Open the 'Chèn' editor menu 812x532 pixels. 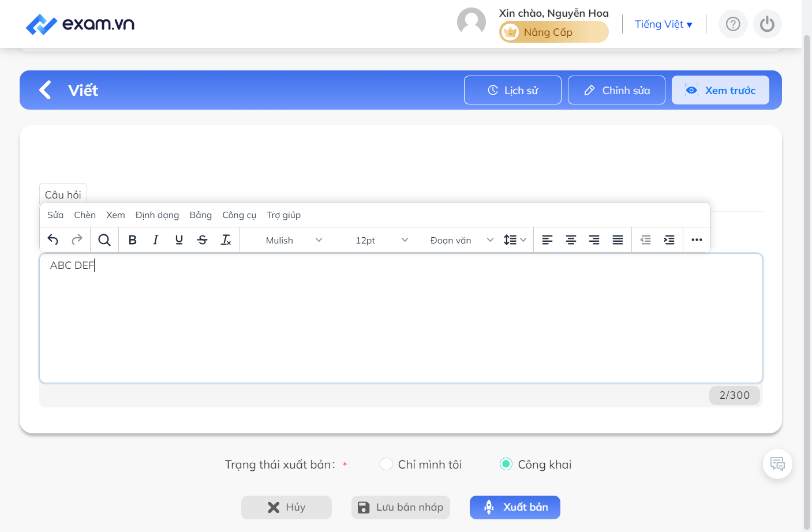click(x=85, y=215)
